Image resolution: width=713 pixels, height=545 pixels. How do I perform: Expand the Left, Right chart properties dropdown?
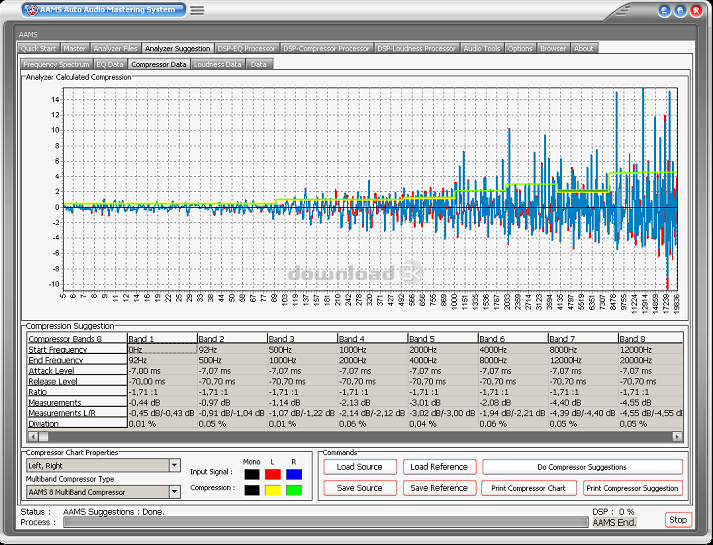(x=175, y=466)
